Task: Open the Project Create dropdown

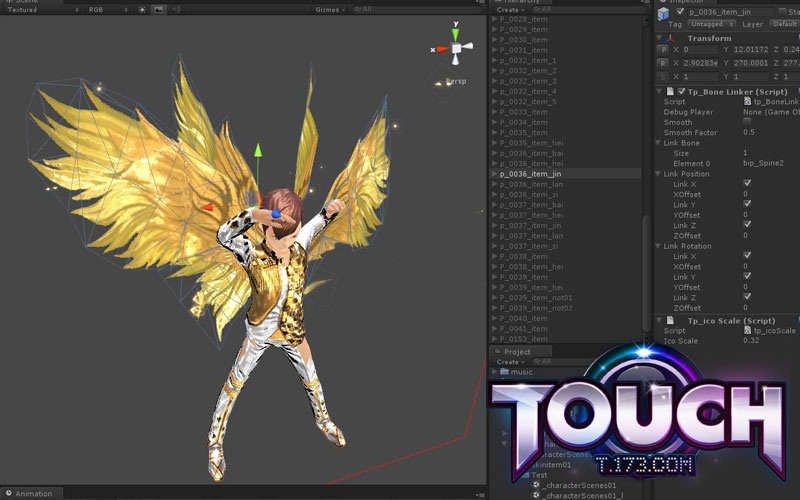Action: pos(510,361)
